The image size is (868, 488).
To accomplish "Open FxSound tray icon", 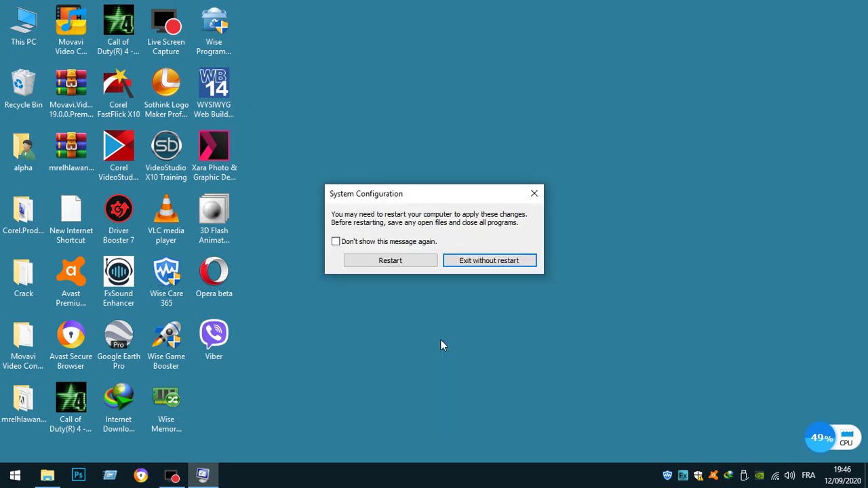I will (x=683, y=476).
